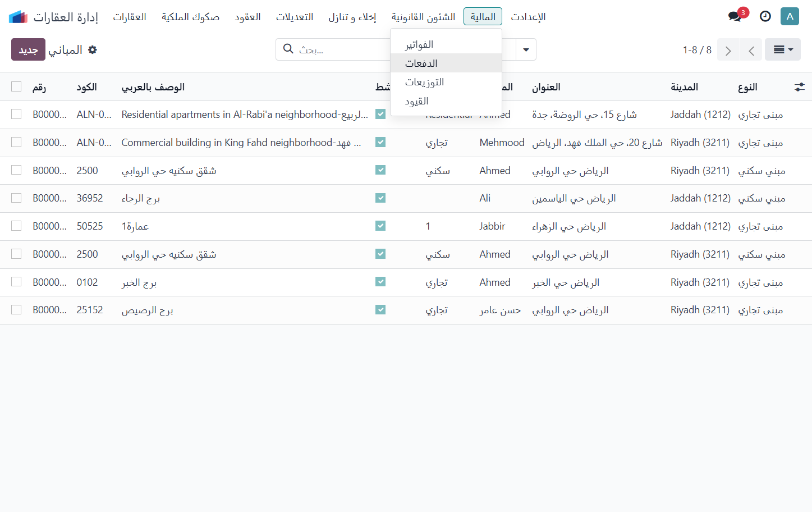Sort by النوع column header
The image size is (812, 512).
[747, 87]
